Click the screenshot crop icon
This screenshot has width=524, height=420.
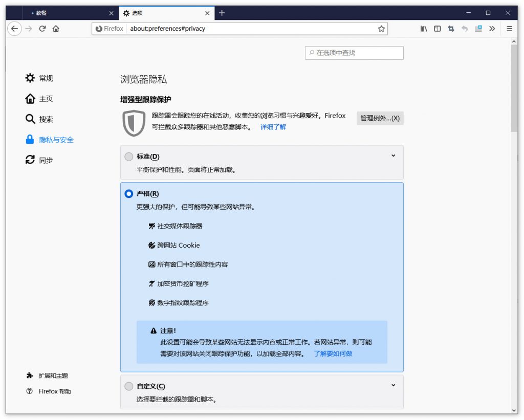pos(451,29)
